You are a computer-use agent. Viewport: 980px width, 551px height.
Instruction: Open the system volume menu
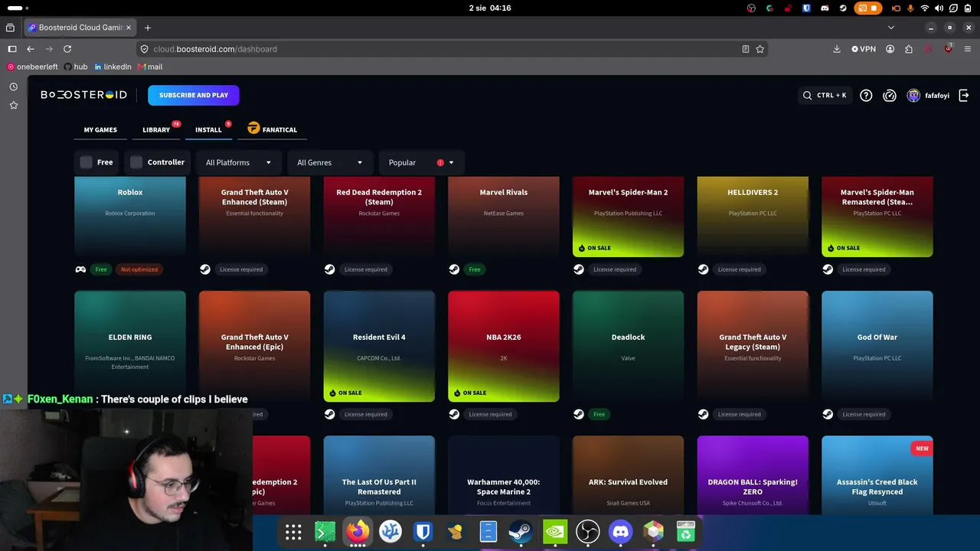(939, 8)
